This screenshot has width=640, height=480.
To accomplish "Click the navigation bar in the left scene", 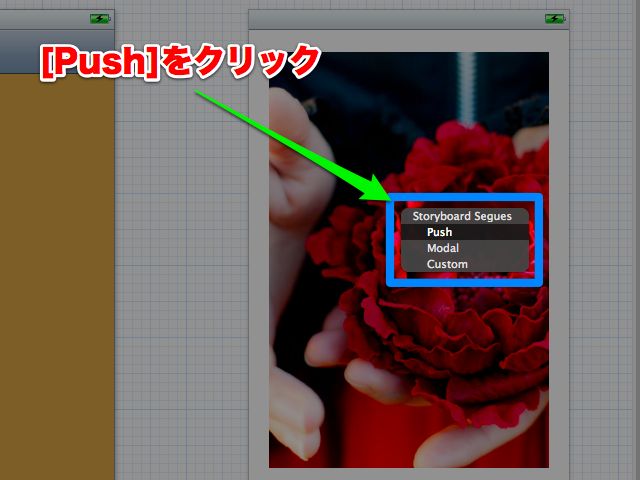I will pyautogui.click(x=57, y=51).
